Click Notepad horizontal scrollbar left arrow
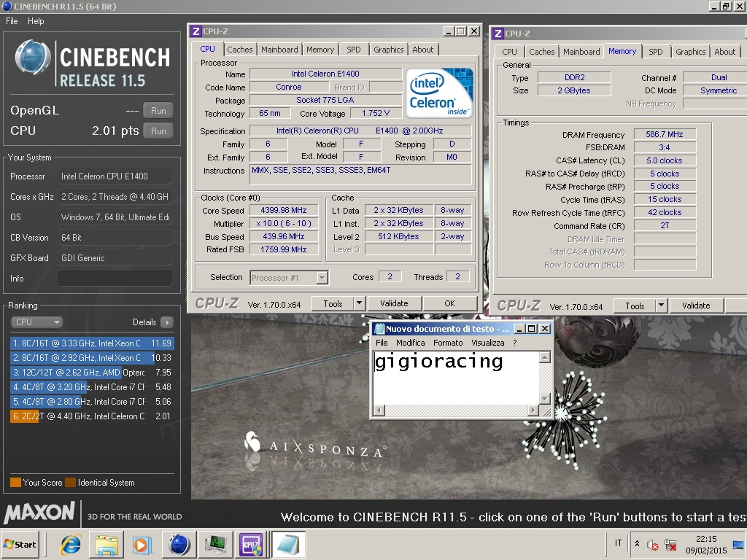The height and width of the screenshot is (560, 747). click(379, 410)
